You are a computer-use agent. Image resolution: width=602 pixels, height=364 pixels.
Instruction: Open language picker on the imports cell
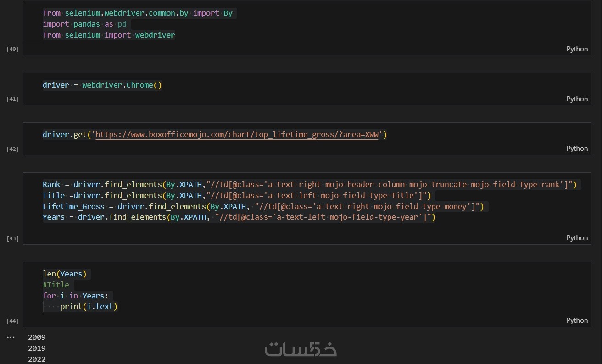pos(577,49)
